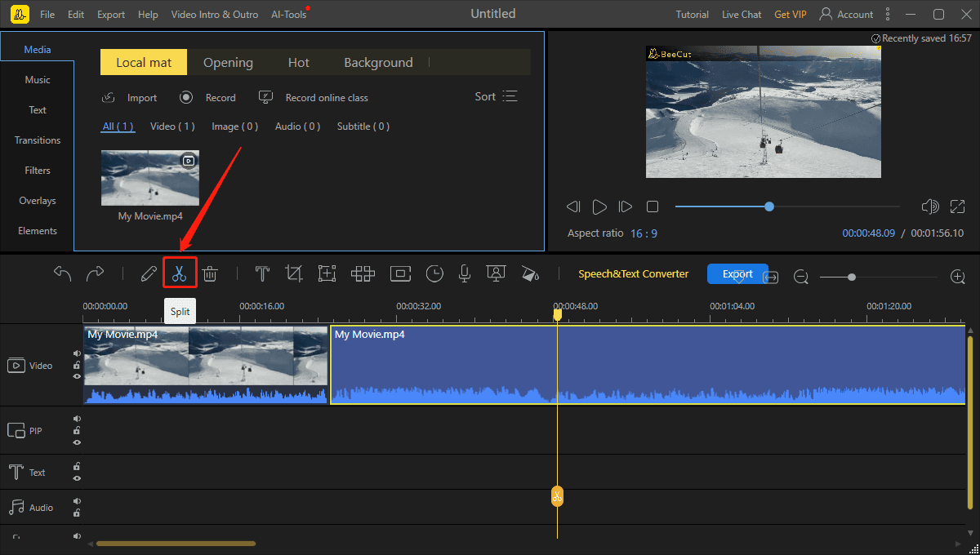This screenshot has height=555, width=980.
Task: Open the Crop tool
Action: pyautogui.click(x=294, y=274)
